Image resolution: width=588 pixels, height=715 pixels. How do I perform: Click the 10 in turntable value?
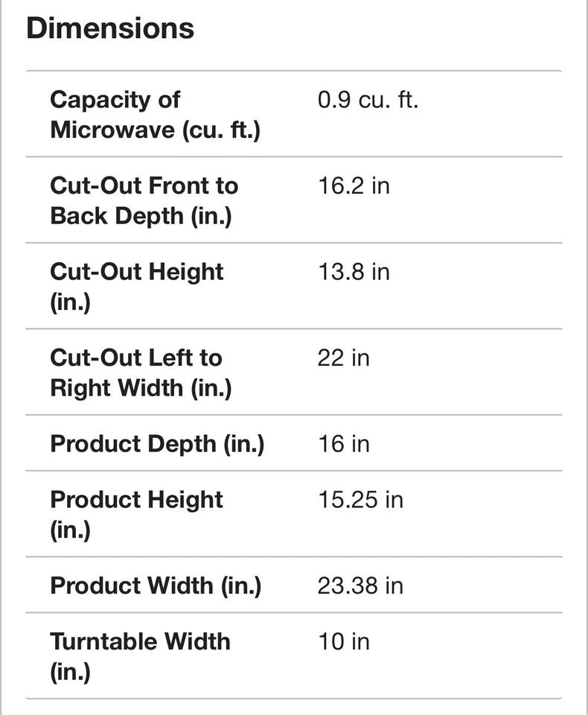click(x=343, y=642)
